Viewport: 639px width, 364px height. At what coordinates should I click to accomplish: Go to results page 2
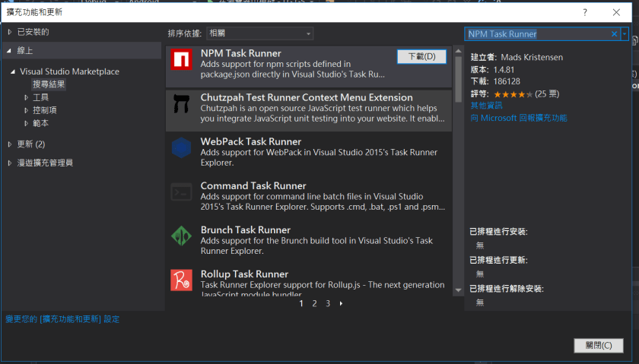click(314, 303)
